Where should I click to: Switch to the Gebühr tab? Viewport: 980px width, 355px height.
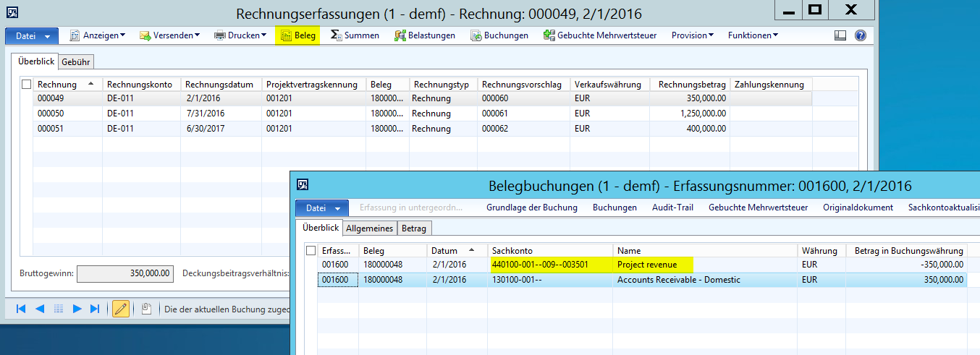76,62
